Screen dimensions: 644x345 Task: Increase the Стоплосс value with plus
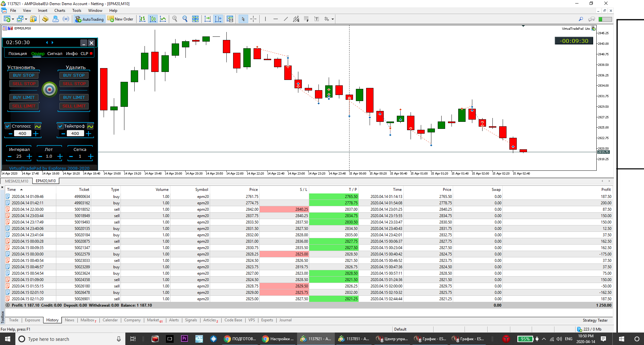(36, 134)
